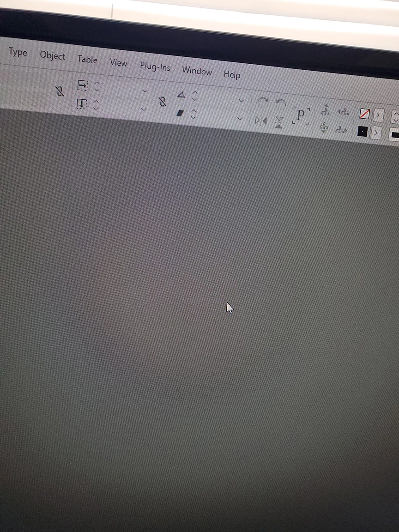This screenshot has width=399, height=532.
Task: Click the Rotation Angle icon
Action: [x=181, y=95]
